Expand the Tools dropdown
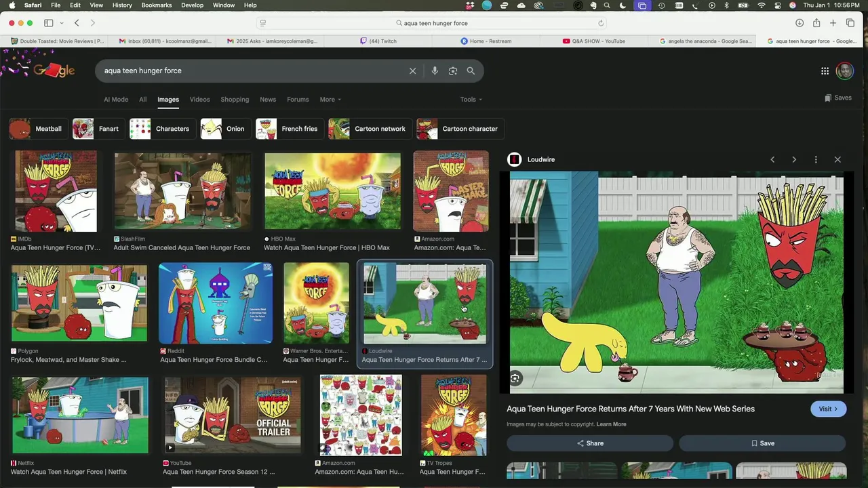Screen dimensions: 868x488 [x=471, y=100]
